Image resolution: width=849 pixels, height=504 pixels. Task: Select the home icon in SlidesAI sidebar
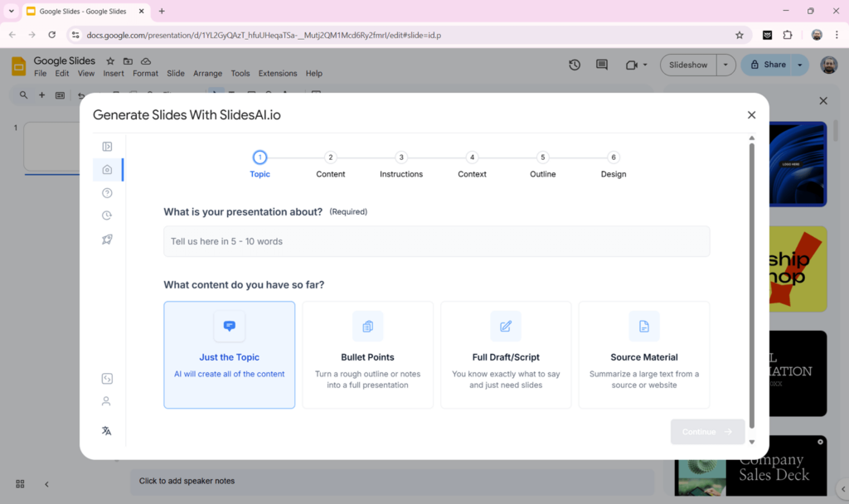point(107,169)
